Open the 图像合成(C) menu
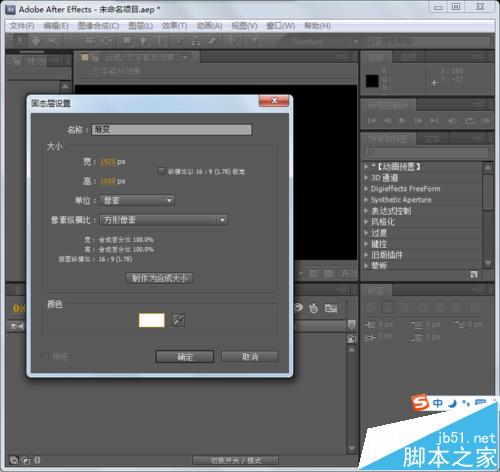Screen dimensions: 500x472 coord(98,26)
